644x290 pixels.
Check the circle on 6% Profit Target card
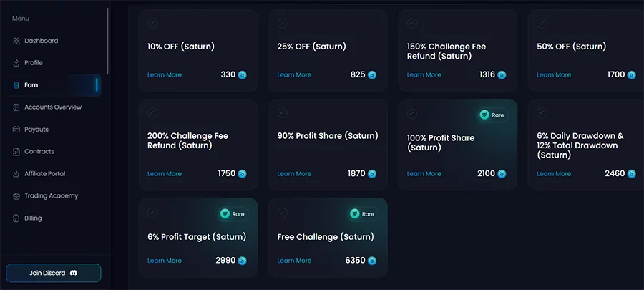point(152,213)
